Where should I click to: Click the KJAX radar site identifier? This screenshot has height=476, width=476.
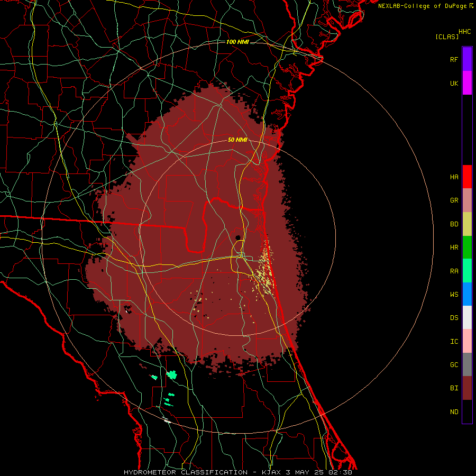(x=272, y=472)
